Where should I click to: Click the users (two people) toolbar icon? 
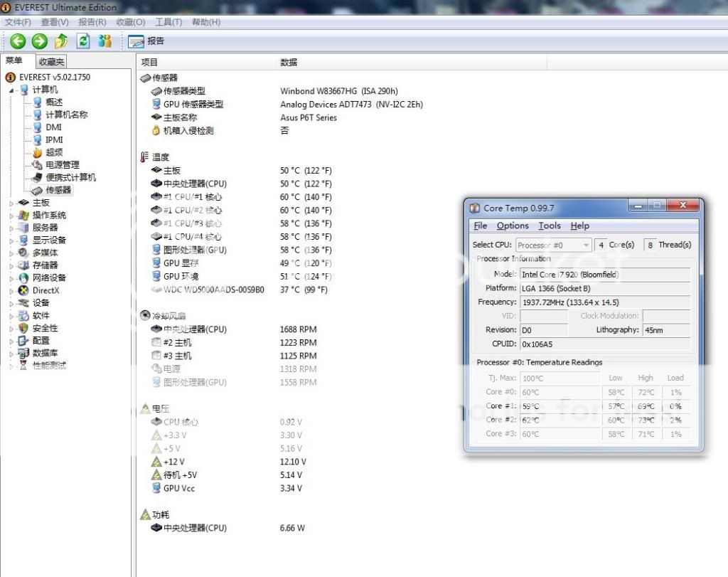point(105,41)
